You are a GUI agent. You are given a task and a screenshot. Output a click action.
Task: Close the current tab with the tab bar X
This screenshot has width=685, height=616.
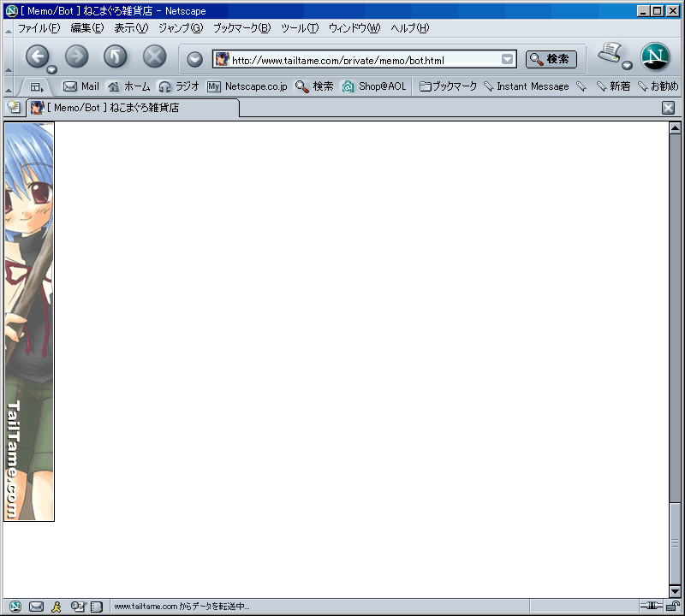(668, 108)
